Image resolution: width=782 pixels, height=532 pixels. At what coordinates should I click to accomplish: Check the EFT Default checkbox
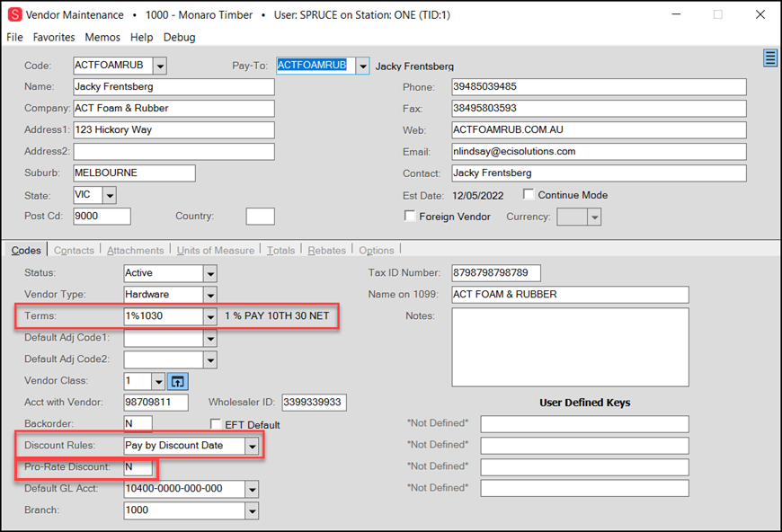click(216, 424)
